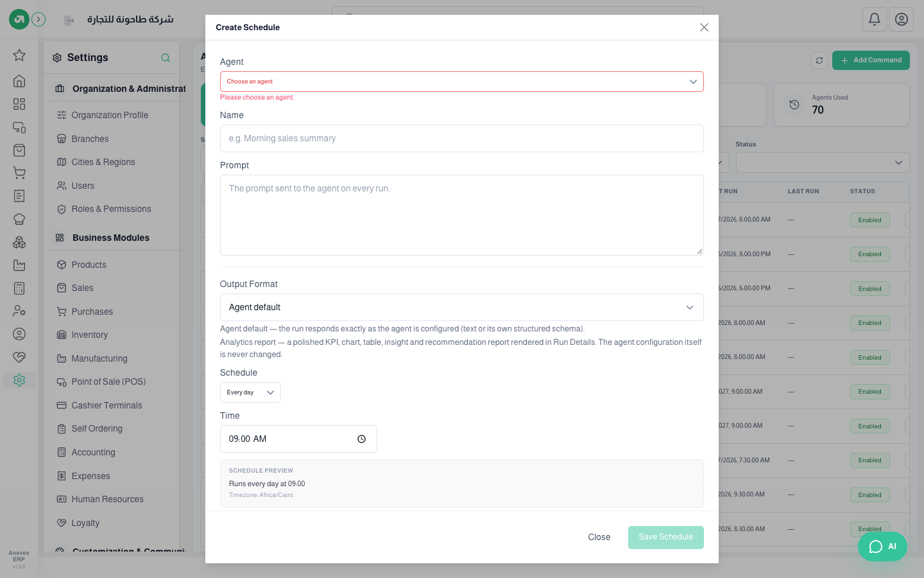Open the calculator icon in left rail

point(19,288)
